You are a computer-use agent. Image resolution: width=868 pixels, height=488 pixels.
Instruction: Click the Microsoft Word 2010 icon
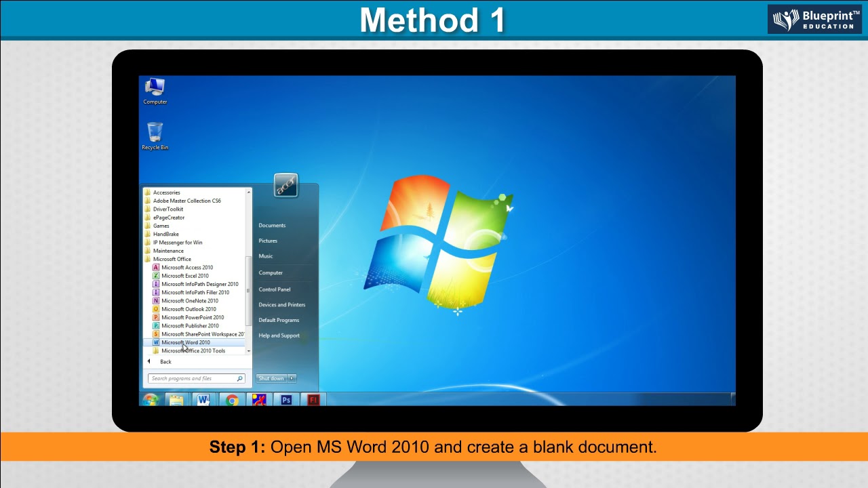(x=156, y=342)
